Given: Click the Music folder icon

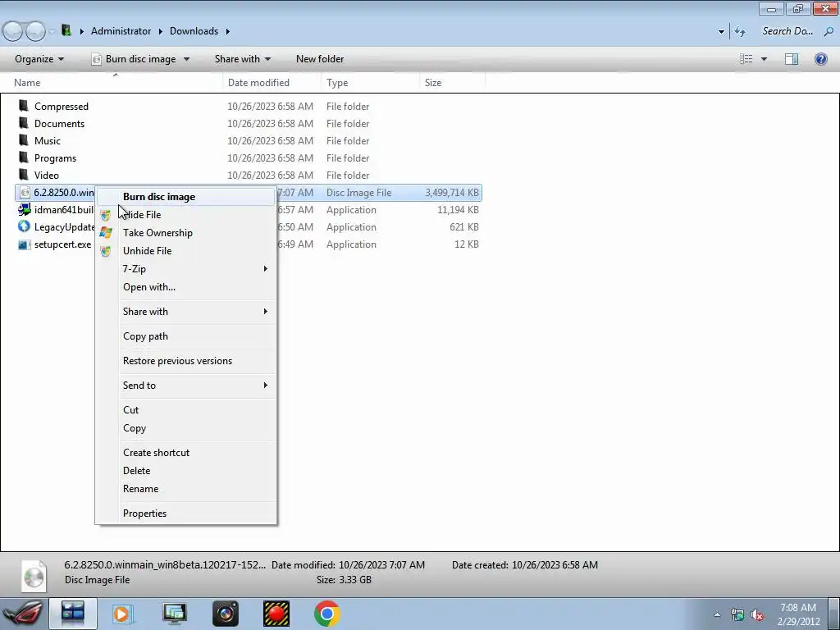Looking at the screenshot, I should click(24, 139).
